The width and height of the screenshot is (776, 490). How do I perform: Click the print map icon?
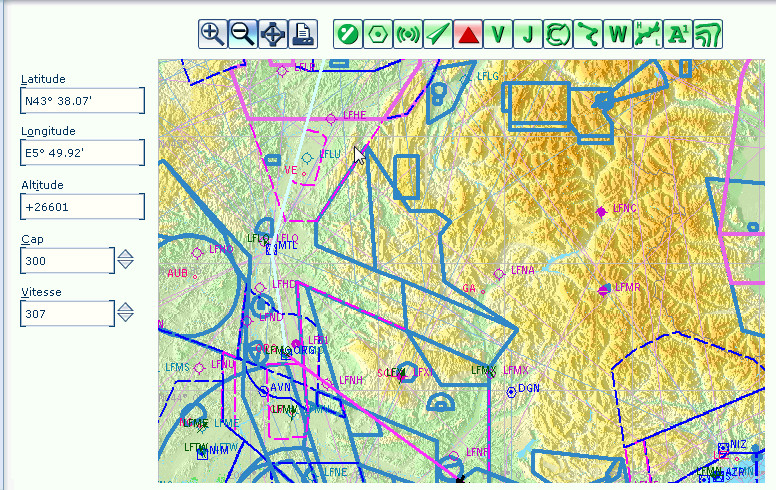pyautogui.click(x=303, y=34)
